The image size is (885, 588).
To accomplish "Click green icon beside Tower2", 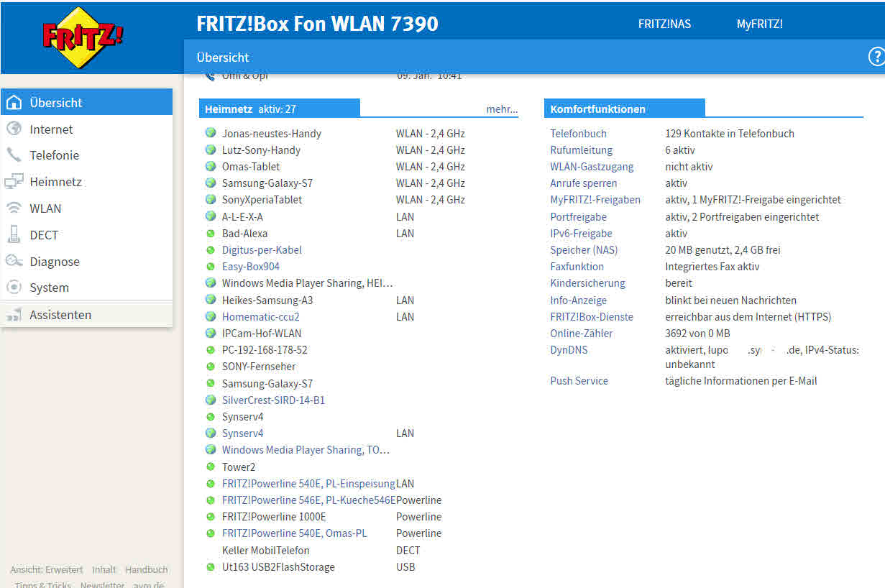I will [x=211, y=467].
